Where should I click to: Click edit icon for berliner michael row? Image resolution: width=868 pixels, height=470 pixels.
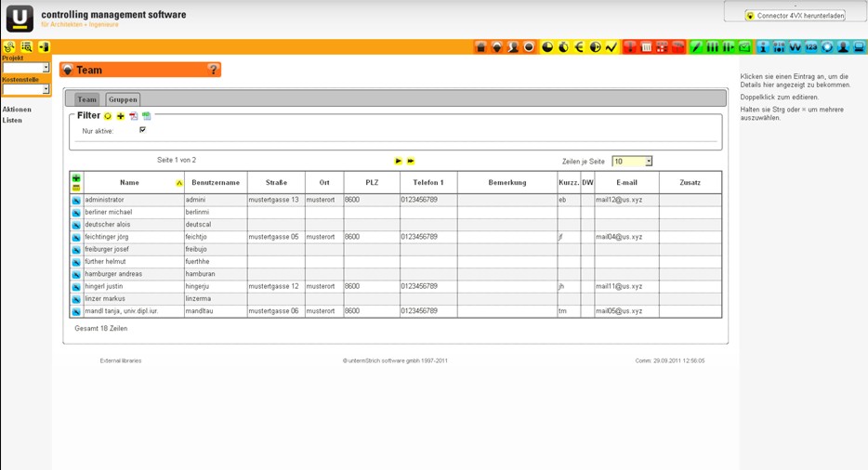click(x=76, y=213)
